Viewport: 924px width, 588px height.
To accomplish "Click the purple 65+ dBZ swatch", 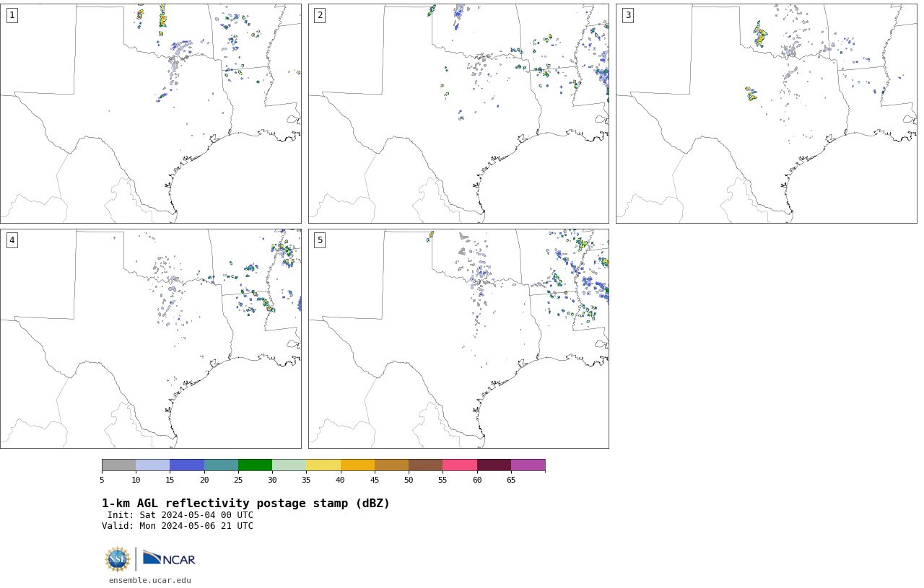I will point(528,465).
